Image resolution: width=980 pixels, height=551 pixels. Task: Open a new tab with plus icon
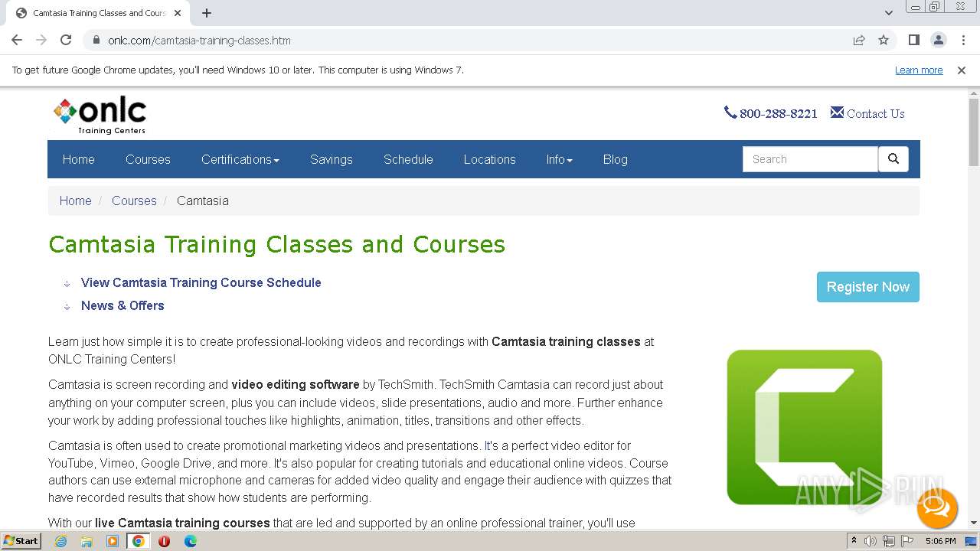[x=207, y=13]
